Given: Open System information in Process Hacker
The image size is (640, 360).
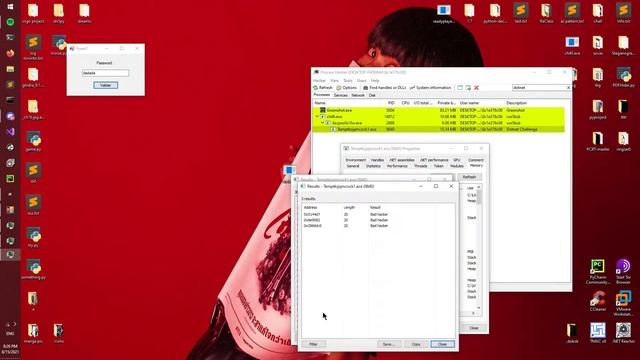Looking at the screenshot, I should tap(431, 88).
